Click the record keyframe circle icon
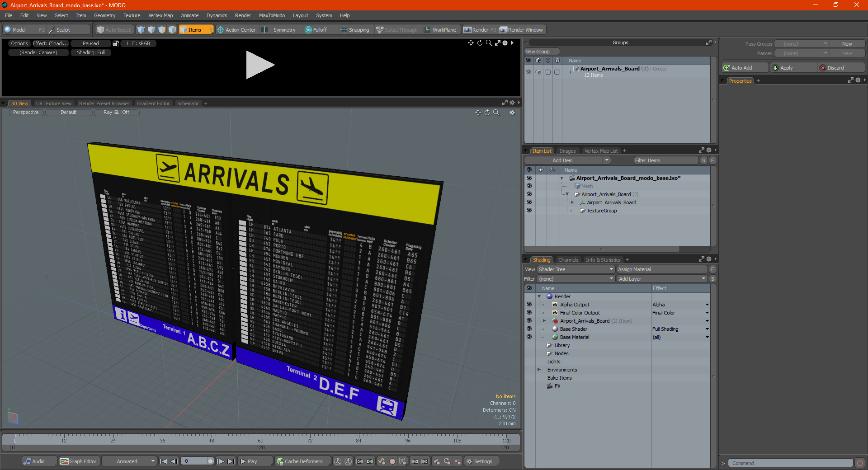Viewport: 868px width, 470px height. 392,461
